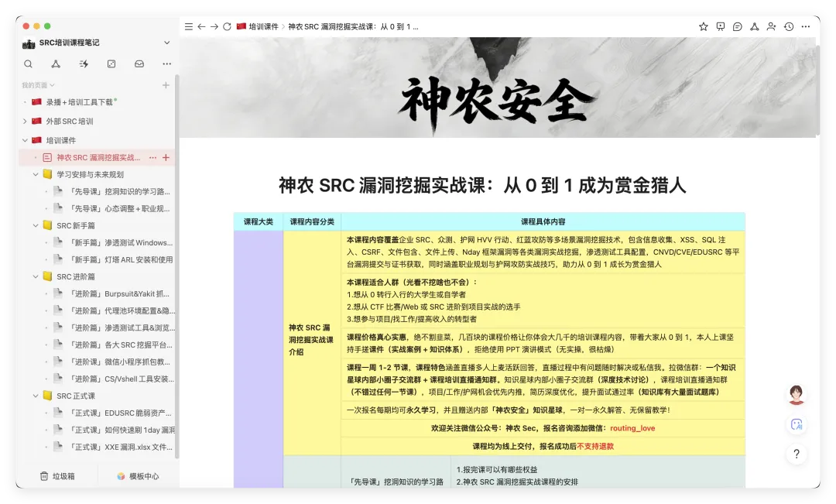Open the trash 垃圾箱
836x504 pixels.
tap(57, 476)
